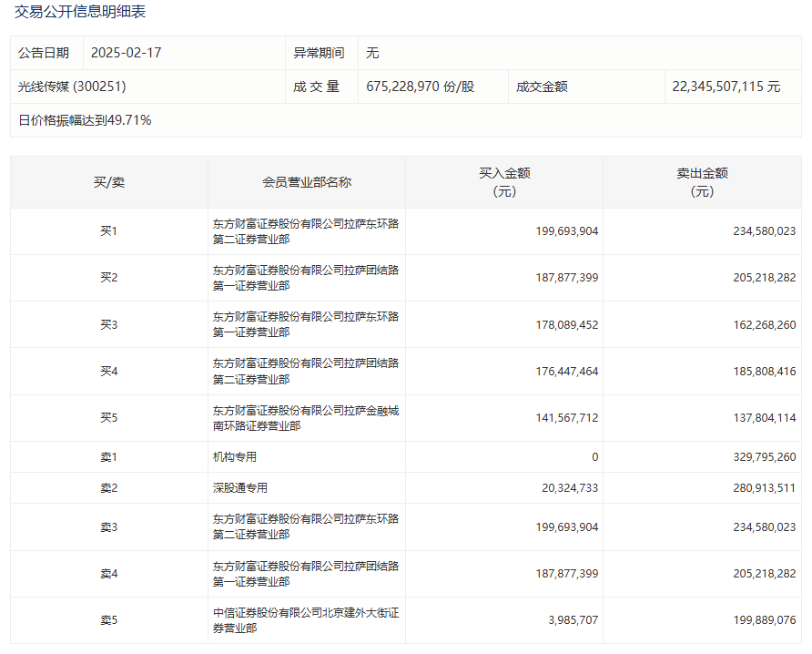
Task: Select the 卖出金额(元) column header
Action: [x=707, y=181]
